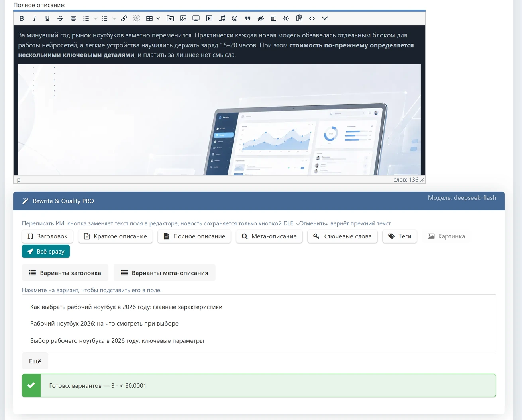Click the curly-braces toolbar icon

[286, 18]
